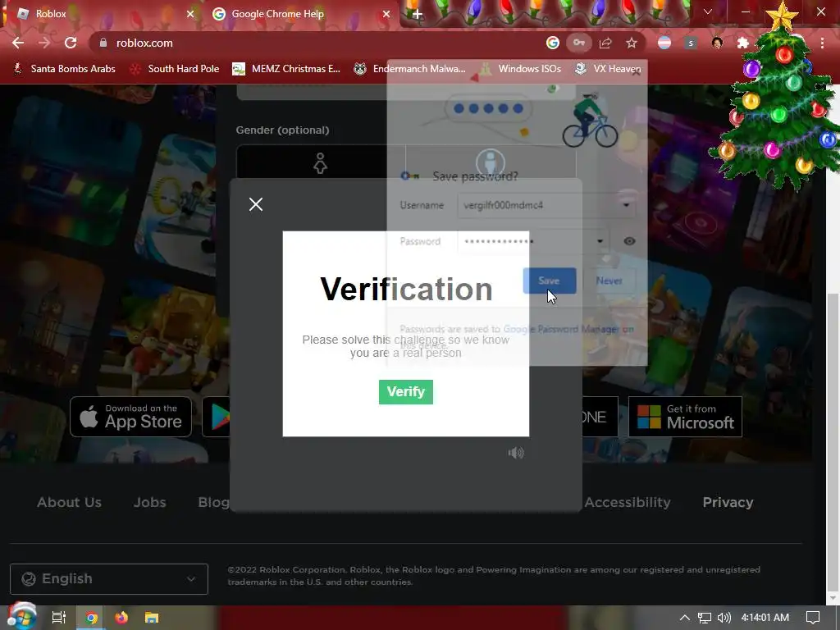
Task: Click the Get it from Microsoft badge
Action: [685, 417]
